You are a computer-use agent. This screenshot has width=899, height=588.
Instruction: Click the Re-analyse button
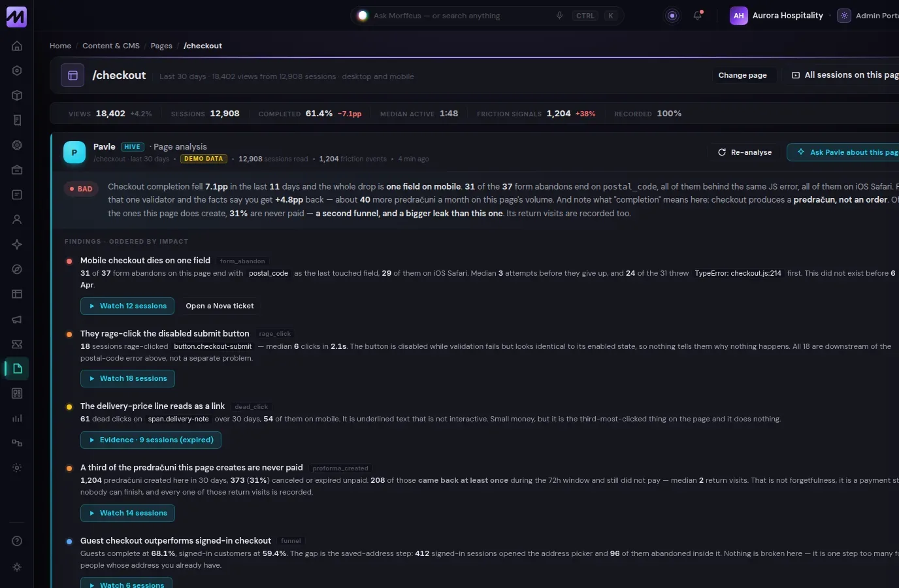coord(744,152)
